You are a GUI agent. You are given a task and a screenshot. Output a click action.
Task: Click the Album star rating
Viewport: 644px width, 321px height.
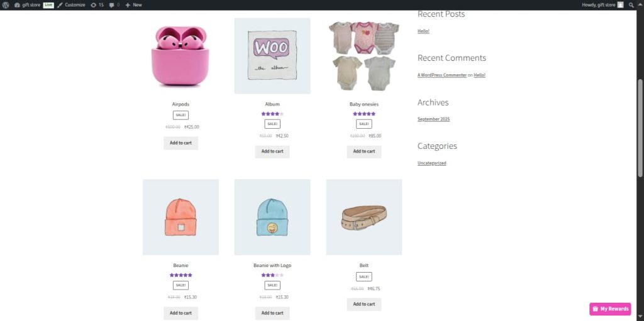point(272,114)
